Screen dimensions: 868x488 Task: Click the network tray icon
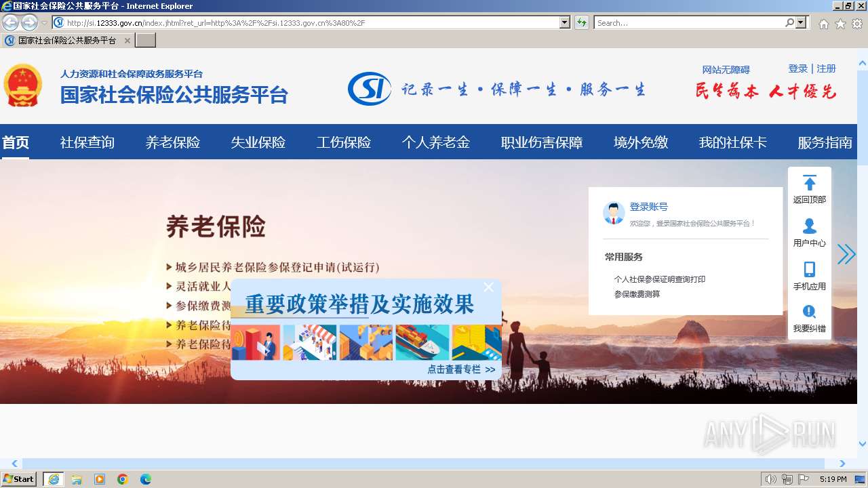tap(787, 479)
